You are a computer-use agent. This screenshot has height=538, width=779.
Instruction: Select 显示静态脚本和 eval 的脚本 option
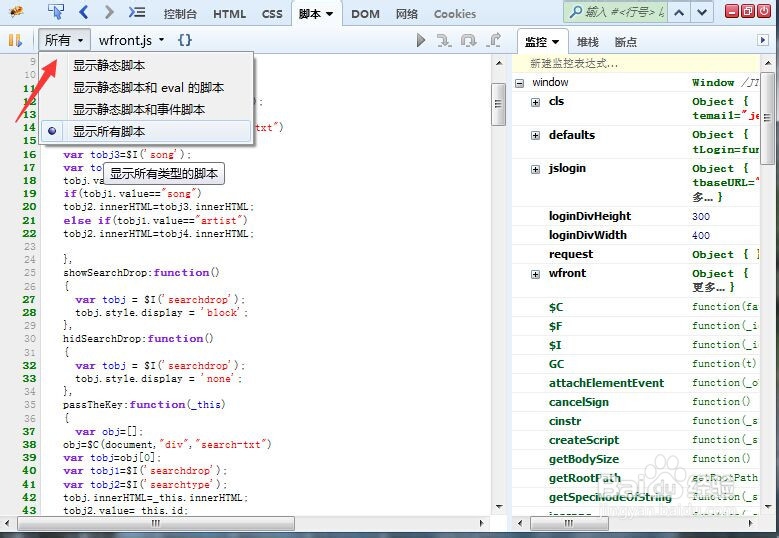click(x=146, y=88)
